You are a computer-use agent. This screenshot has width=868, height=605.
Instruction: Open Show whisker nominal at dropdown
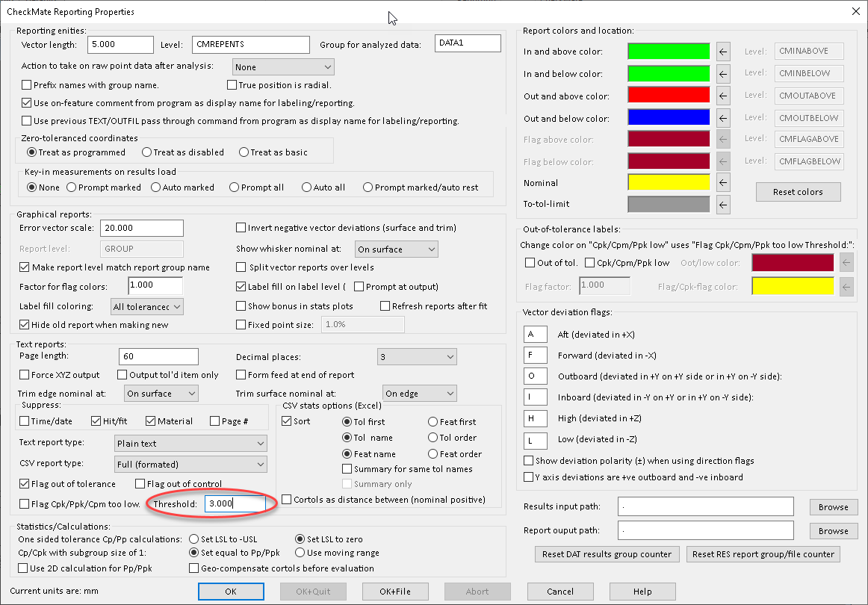click(396, 249)
